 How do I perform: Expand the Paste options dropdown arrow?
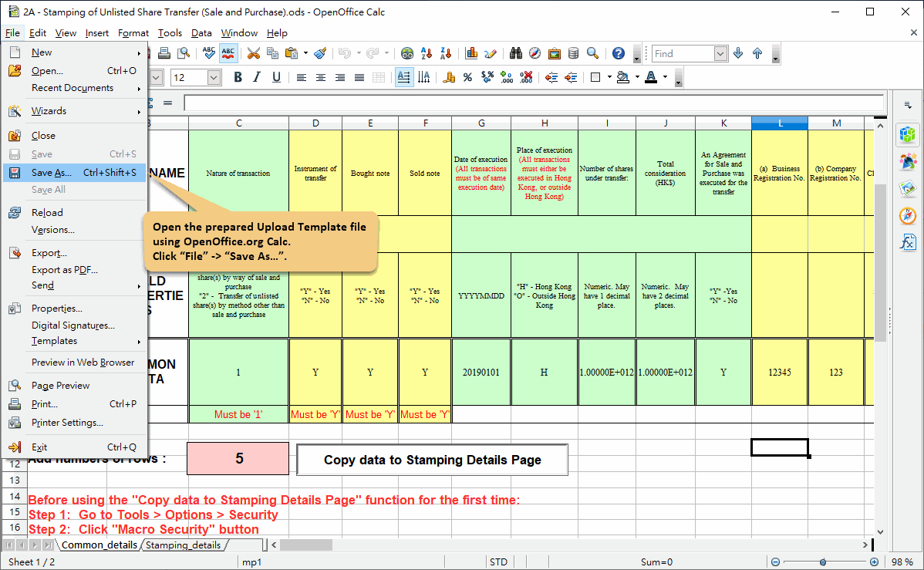click(305, 54)
